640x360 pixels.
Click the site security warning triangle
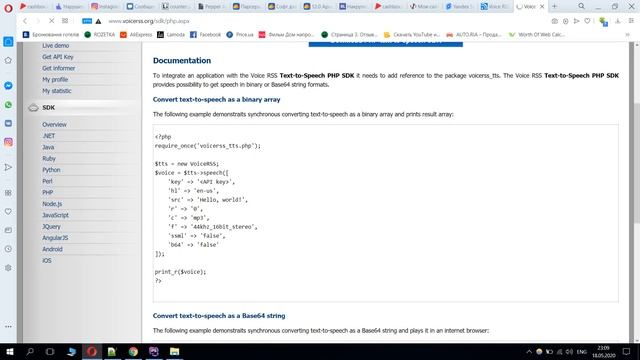coord(98,21)
